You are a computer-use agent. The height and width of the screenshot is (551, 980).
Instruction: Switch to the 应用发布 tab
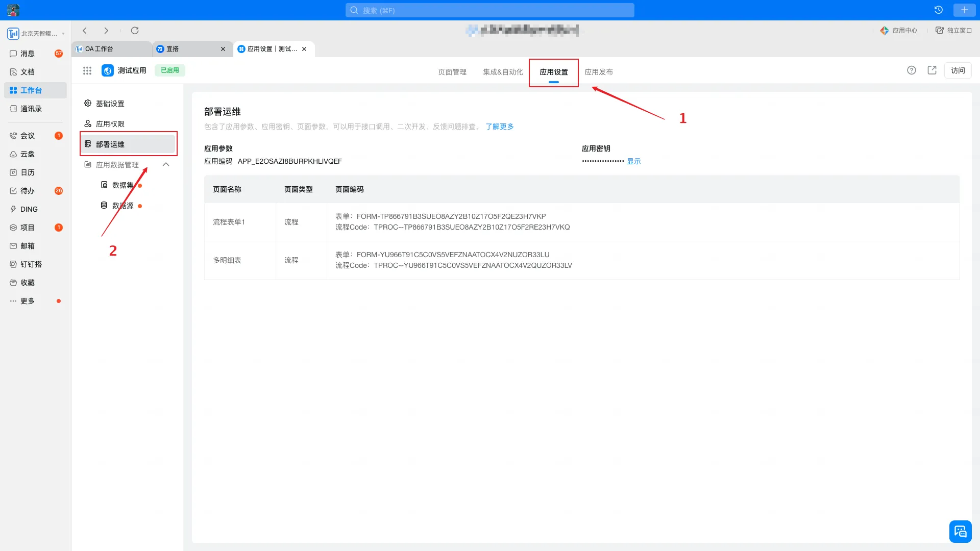599,72
